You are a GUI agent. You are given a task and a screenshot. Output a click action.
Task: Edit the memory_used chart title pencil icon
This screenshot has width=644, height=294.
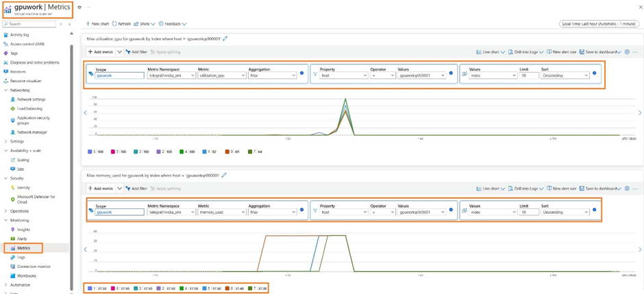(224, 175)
